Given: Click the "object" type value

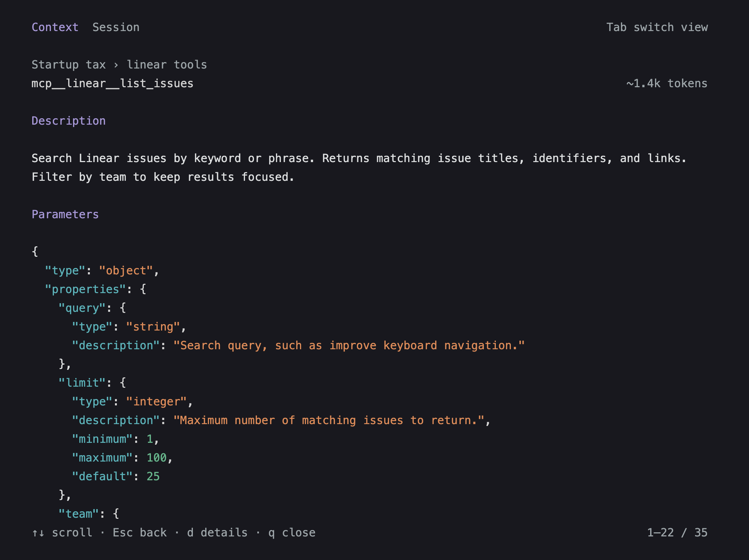Looking at the screenshot, I should point(126,271).
